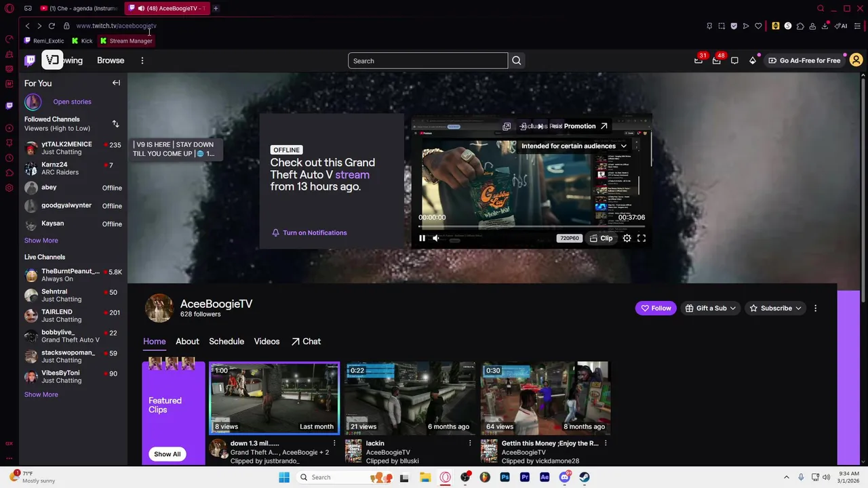Open the Schedule channel tab
Screen dimensions: 868x488
(226, 342)
